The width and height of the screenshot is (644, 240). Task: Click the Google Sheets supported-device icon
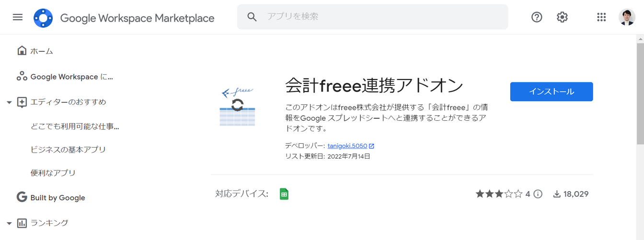(x=284, y=194)
